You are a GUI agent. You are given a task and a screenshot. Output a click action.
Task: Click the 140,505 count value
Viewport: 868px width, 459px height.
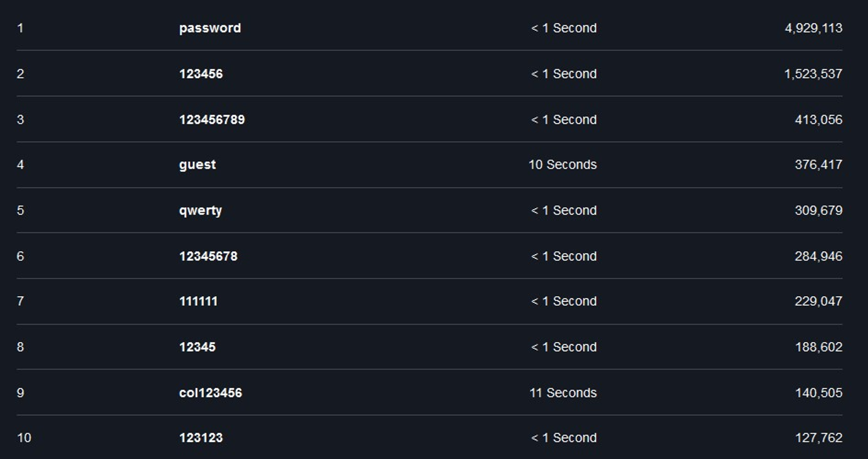[x=819, y=393]
